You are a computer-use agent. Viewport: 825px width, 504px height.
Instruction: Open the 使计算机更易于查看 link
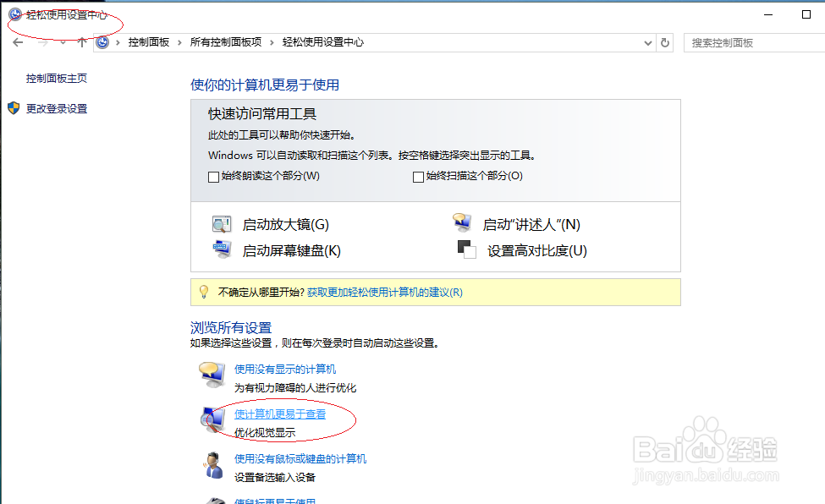[279, 415]
